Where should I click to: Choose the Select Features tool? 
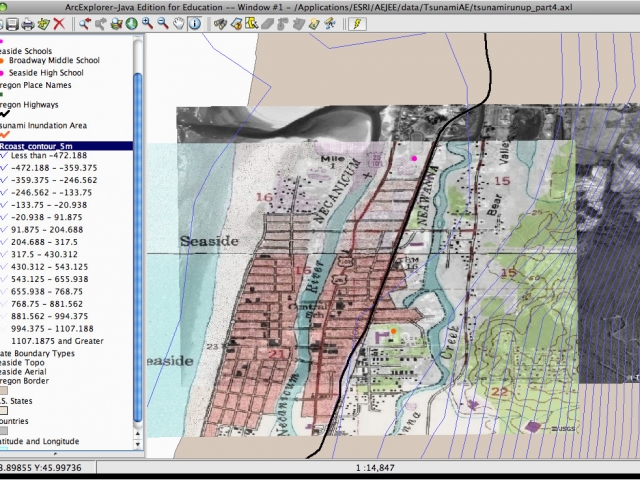[x=251, y=24]
